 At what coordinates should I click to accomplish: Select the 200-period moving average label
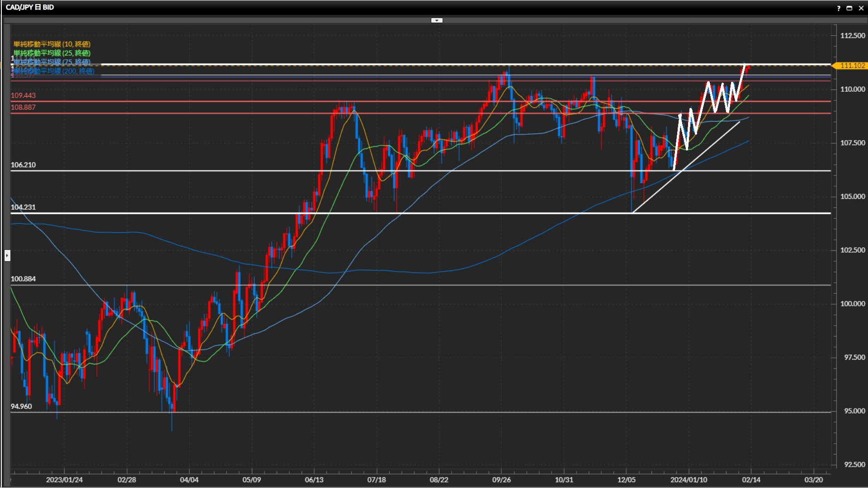[54, 71]
